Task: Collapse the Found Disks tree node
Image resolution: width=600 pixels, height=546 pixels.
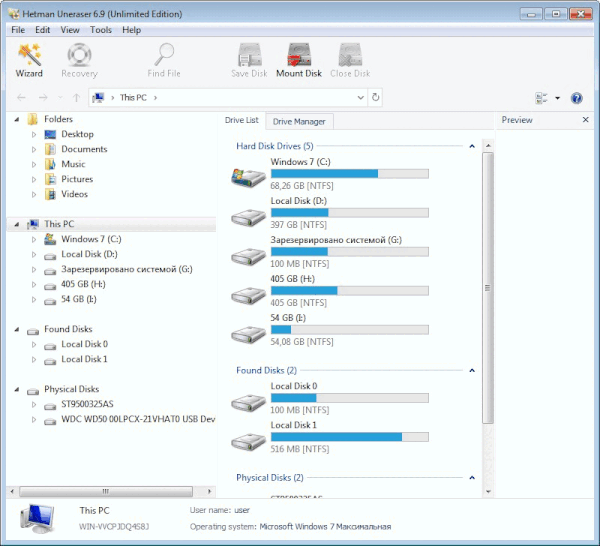Action: pyautogui.click(x=17, y=329)
